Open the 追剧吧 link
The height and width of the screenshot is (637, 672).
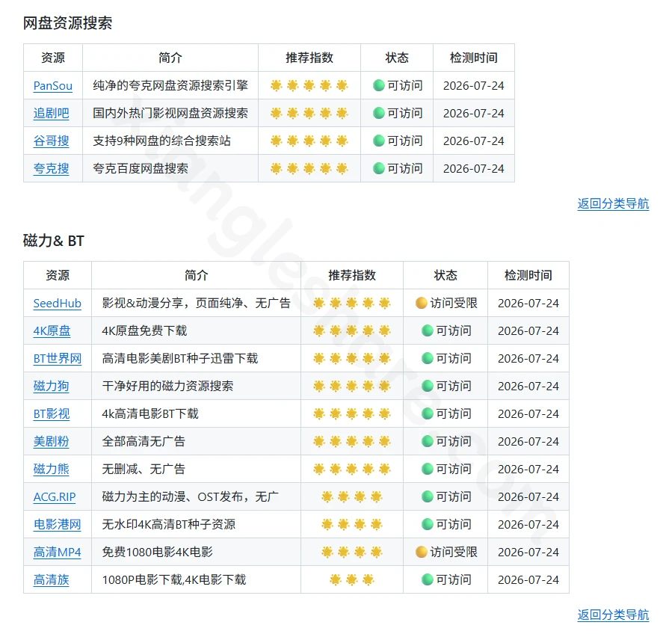point(51,113)
